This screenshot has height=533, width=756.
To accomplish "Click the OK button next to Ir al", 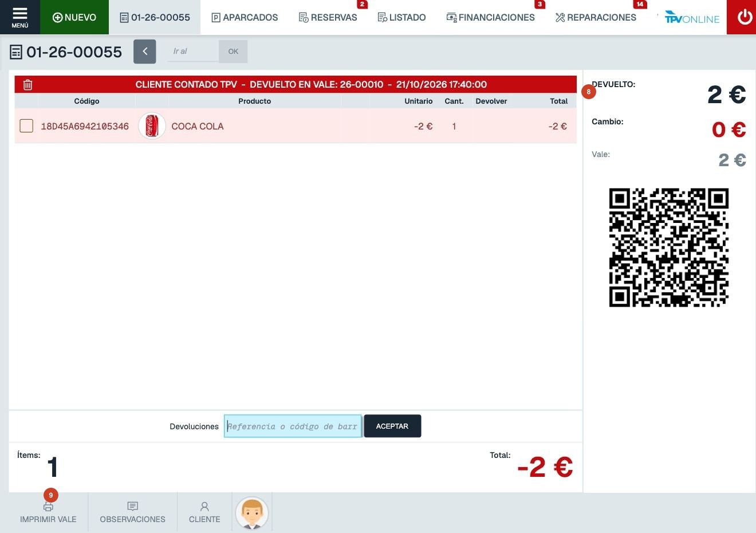I will click(233, 52).
